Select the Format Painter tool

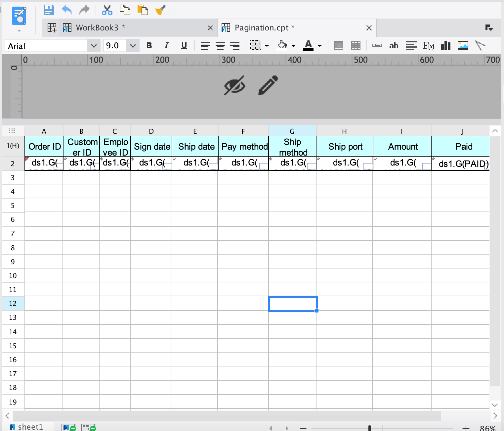pos(161,10)
